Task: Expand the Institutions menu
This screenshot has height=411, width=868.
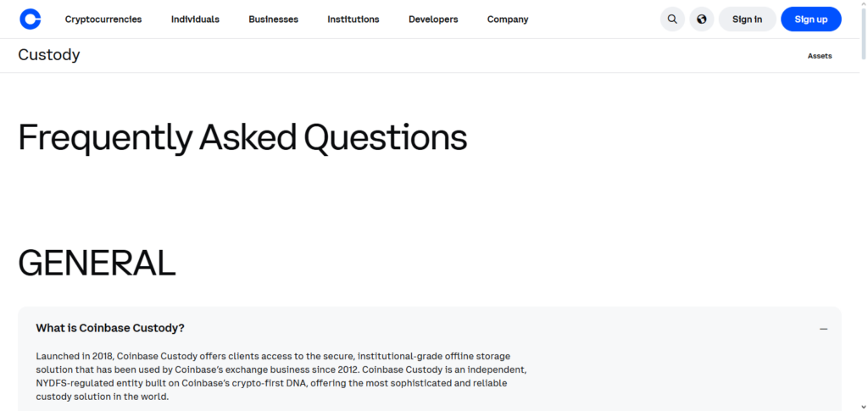Action: pyautogui.click(x=353, y=19)
